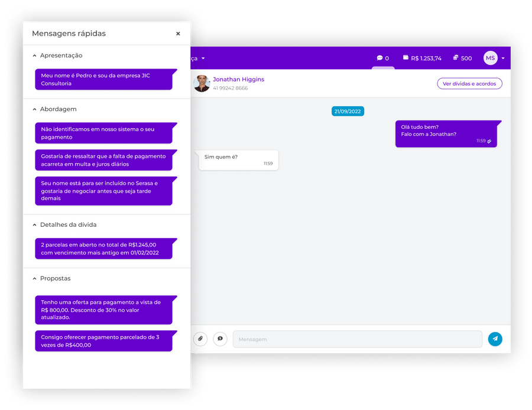
Task: Open the MS user avatar
Action: [490, 58]
